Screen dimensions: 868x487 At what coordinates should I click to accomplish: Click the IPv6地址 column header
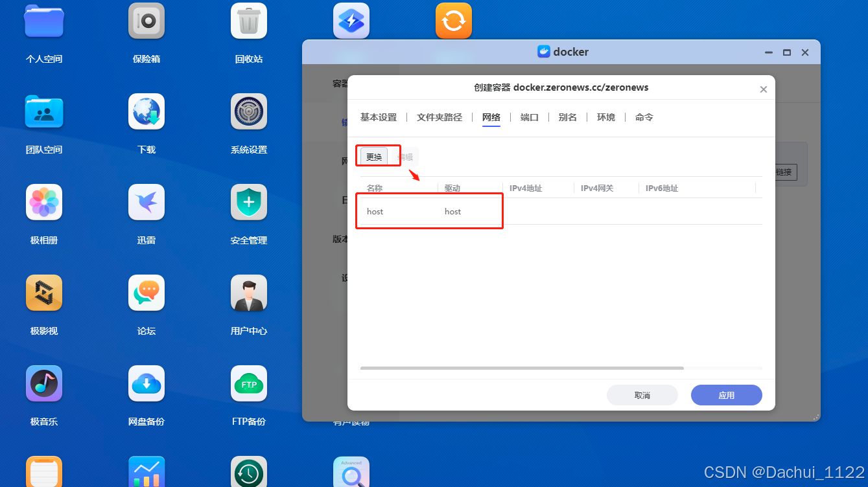point(662,188)
